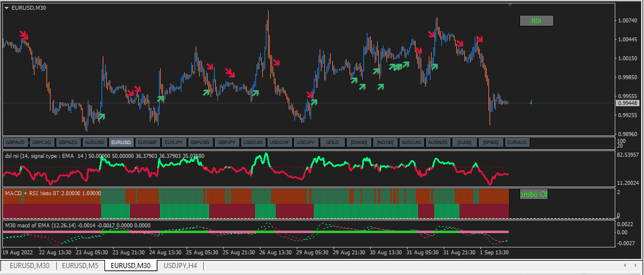Click the [NQ100] symbol button

click(385, 142)
